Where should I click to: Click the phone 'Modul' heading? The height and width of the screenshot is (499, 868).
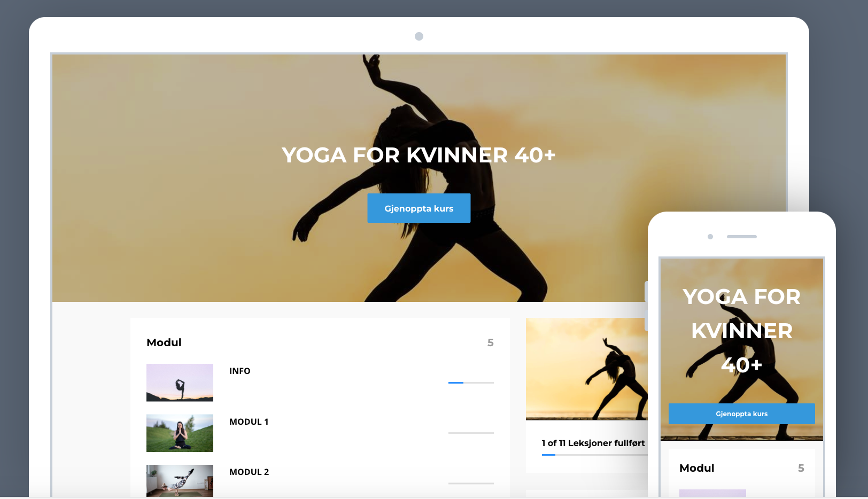click(697, 468)
